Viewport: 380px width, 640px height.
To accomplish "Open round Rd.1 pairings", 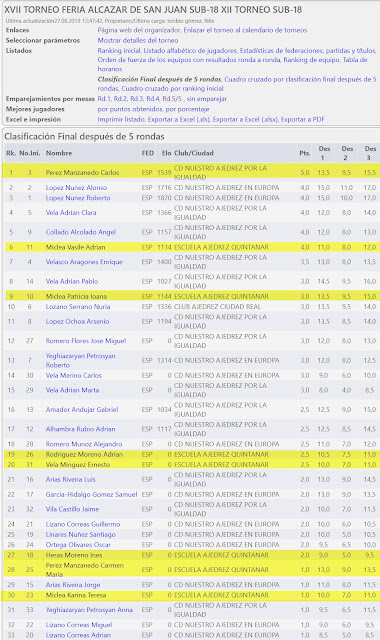I will [104, 99].
